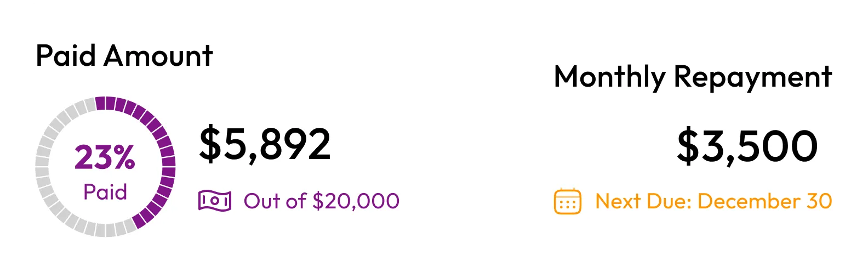Click the orange calendar icon
This screenshot has width=868, height=272.
tap(567, 201)
